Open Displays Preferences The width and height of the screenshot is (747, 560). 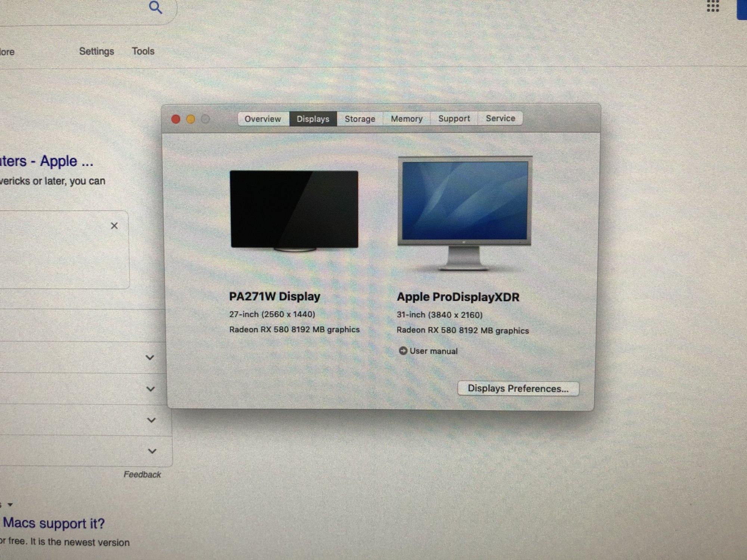(518, 388)
